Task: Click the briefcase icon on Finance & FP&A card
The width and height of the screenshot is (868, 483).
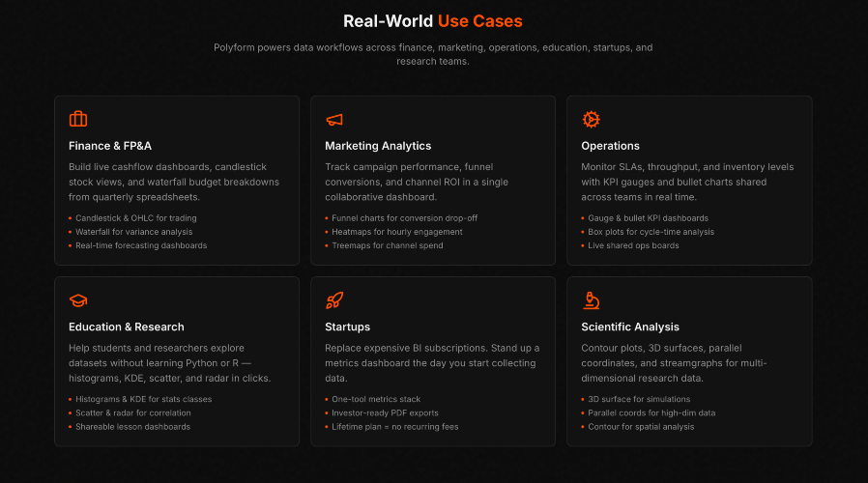Action: point(78,119)
